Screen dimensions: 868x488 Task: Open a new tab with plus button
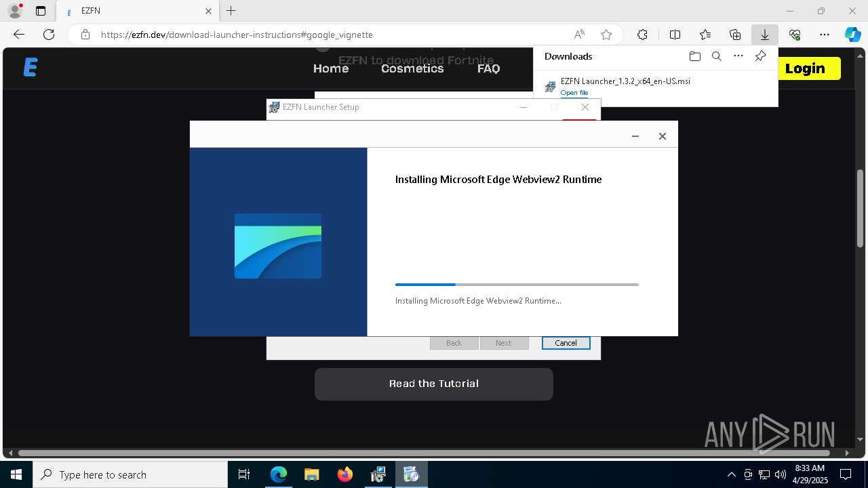[x=231, y=11]
